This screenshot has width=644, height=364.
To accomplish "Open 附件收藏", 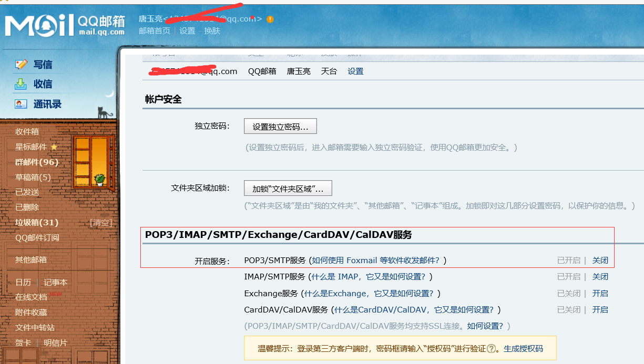I will [31, 313].
